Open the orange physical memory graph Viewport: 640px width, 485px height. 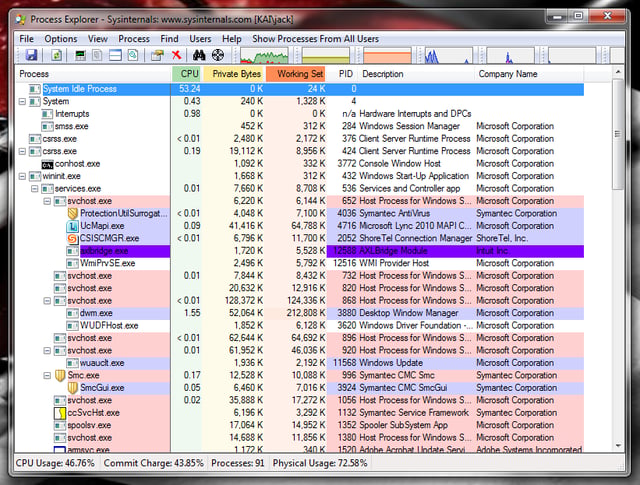click(x=387, y=56)
